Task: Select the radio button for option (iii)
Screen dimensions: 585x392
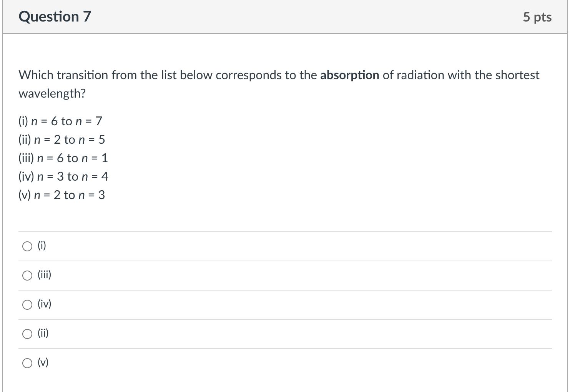Action: tap(27, 276)
